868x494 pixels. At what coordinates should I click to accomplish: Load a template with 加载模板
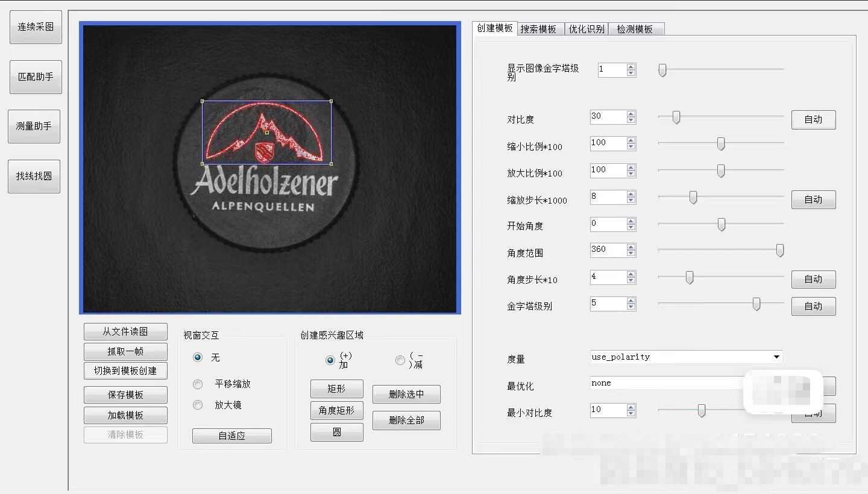[125, 415]
